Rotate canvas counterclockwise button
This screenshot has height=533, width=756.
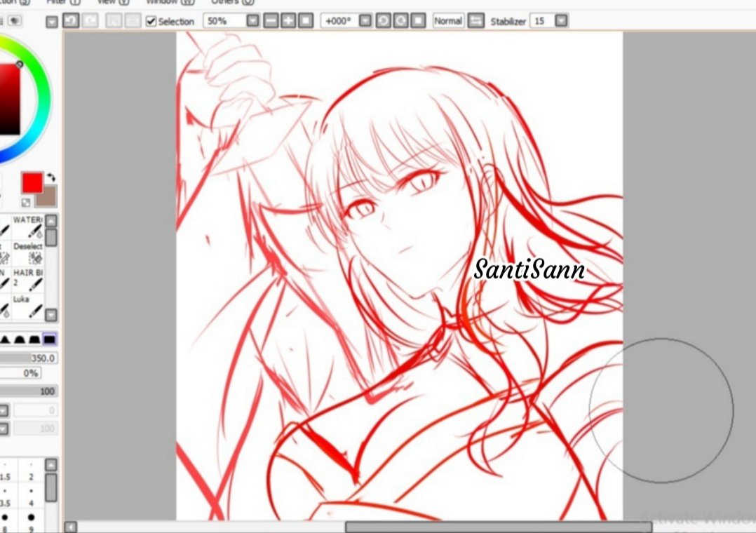(384, 21)
